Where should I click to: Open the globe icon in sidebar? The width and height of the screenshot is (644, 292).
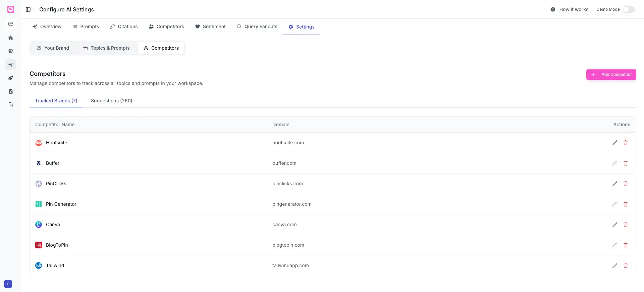pos(11,51)
